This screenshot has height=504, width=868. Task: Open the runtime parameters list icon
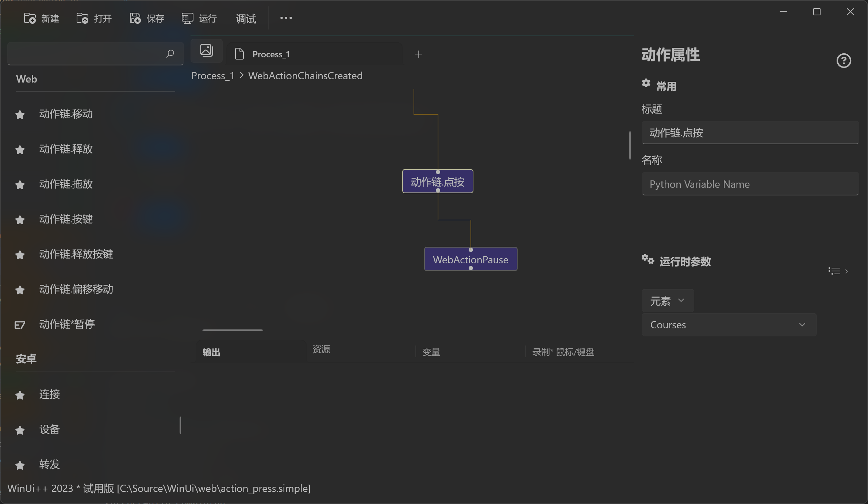tap(834, 271)
